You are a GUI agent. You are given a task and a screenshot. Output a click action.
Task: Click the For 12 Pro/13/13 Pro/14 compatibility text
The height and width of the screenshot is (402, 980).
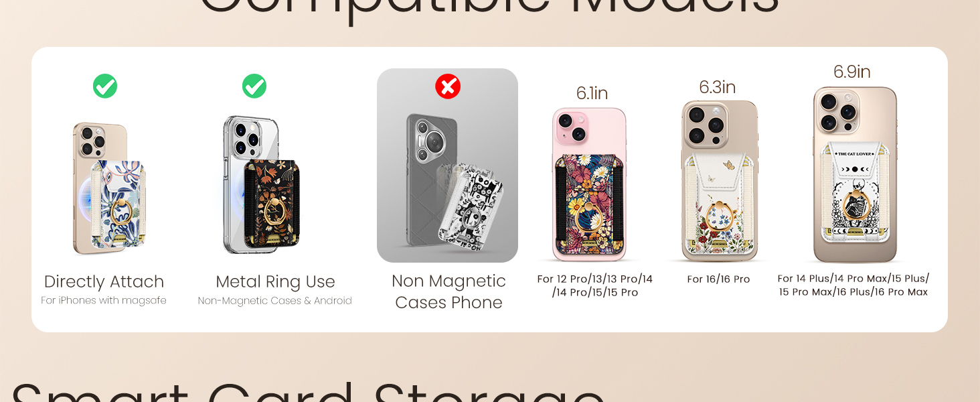[x=594, y=285]
